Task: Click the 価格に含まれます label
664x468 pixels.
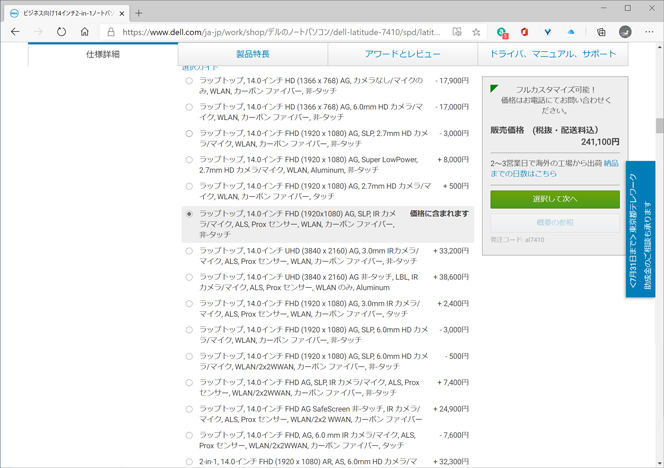Action: coord(439,214)
